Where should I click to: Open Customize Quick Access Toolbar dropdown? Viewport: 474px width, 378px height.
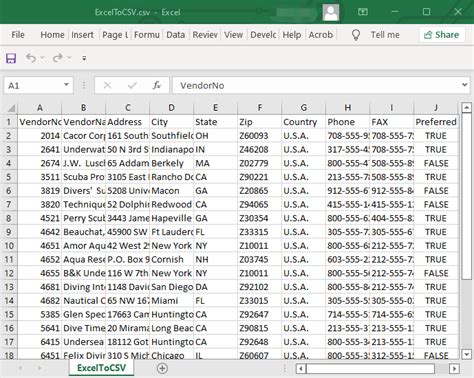84,58
